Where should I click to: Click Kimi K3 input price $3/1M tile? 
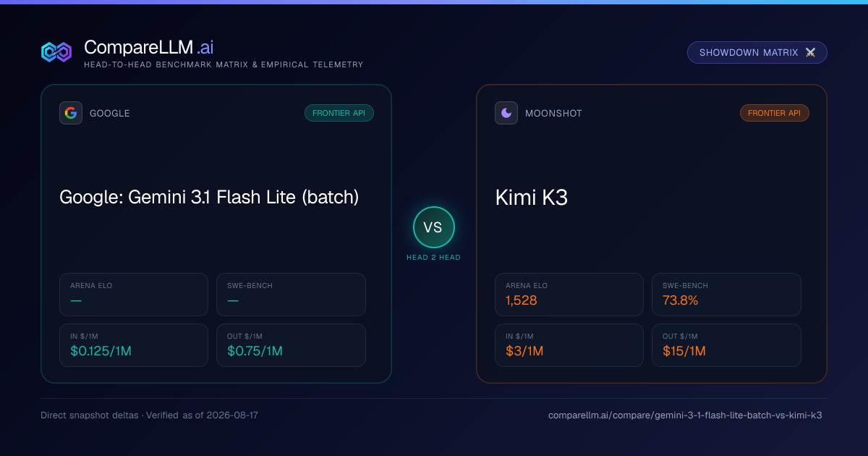(x=569, y=345)
